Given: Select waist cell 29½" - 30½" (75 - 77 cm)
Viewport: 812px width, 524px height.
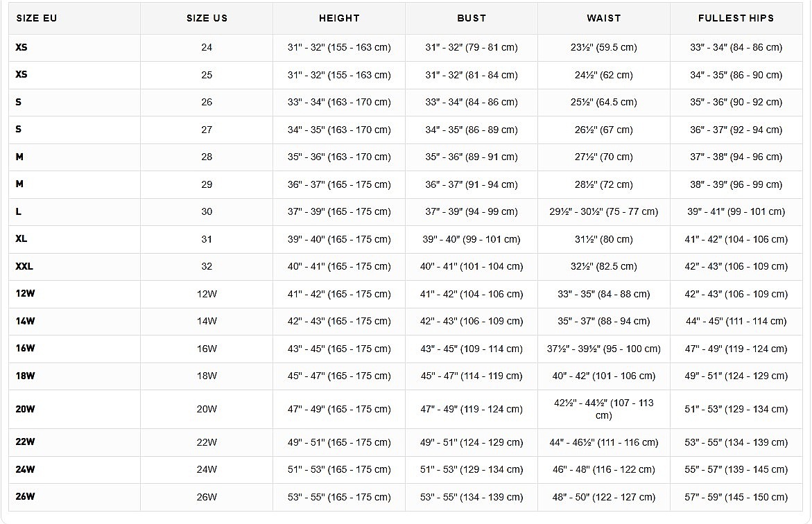Looking at the screenshot, I should [603, 211].
